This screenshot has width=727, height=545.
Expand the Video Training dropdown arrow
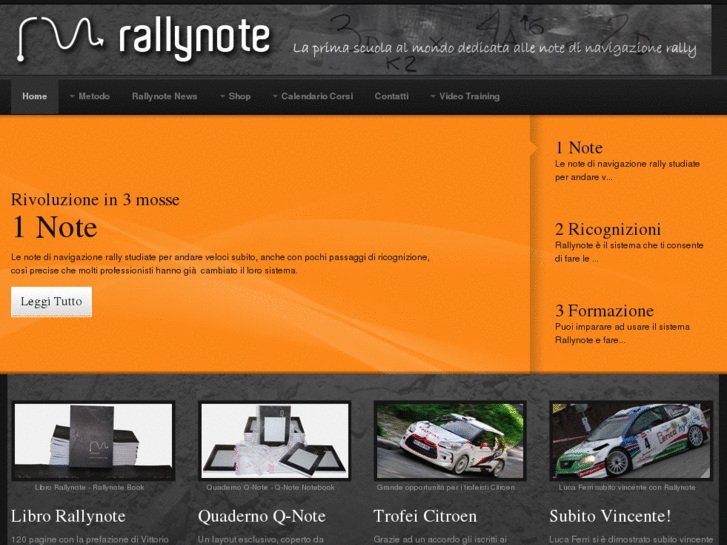click(x=433, y=96)
